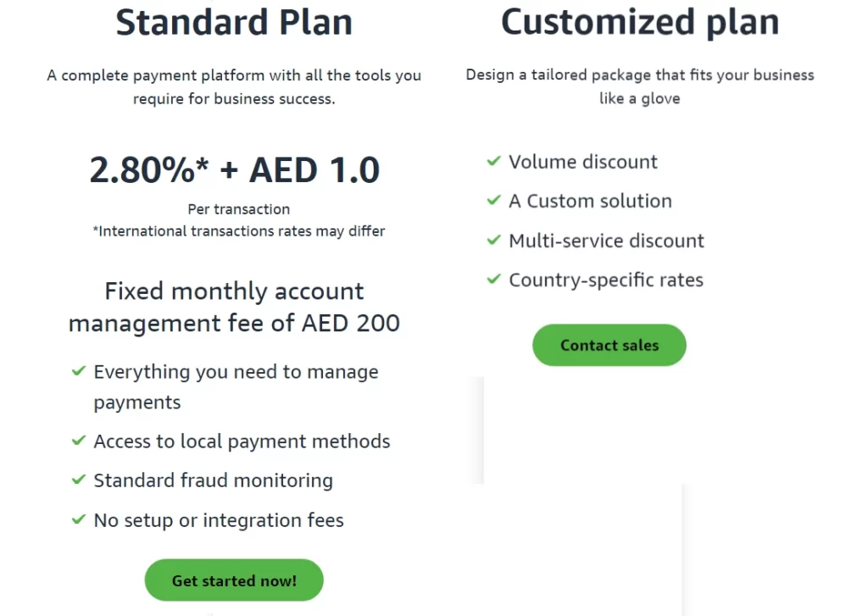
Task: Click the "2.80%* + AED 1.0" price
Action: coord(235,170)
